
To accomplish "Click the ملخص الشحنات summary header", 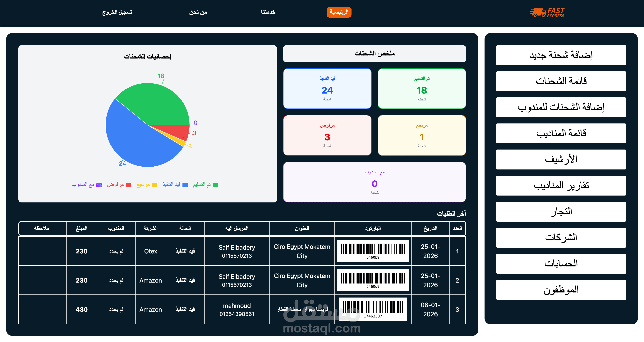I will tap(375, 53).
